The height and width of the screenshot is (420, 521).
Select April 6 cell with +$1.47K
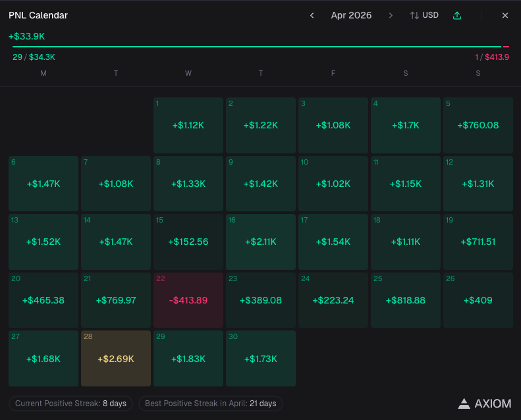43,184
